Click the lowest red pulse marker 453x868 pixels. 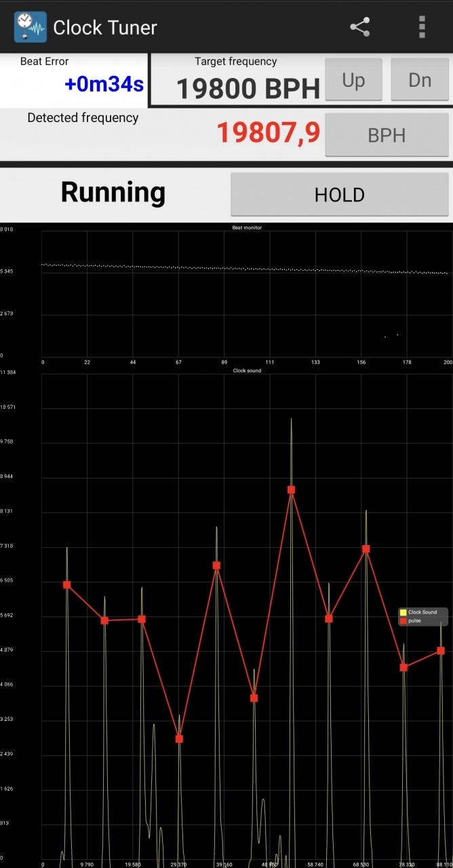pos(179,738)
